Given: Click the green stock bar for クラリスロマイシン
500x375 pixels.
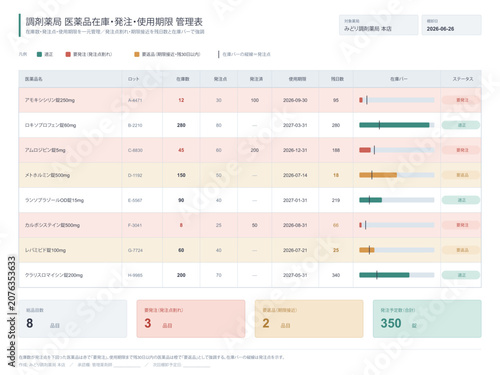Looking at the screenshot, I should click(x=384, y=275).
